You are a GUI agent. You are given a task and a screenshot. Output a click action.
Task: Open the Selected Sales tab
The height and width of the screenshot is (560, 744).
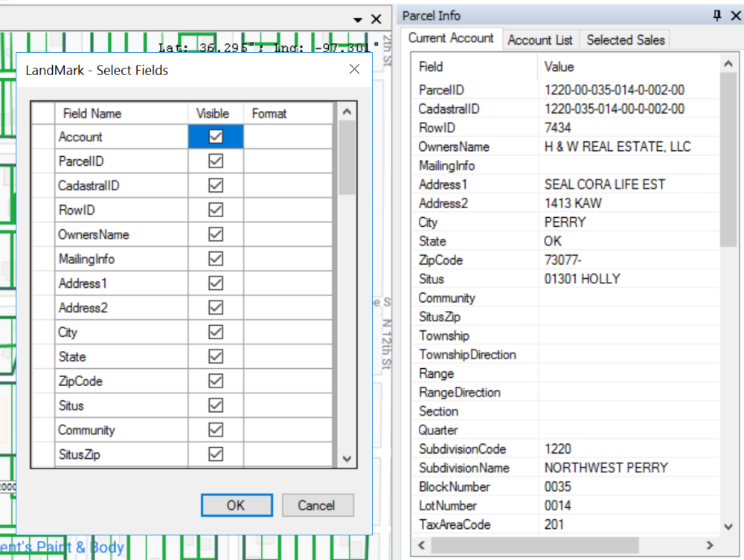coord(625,39)
